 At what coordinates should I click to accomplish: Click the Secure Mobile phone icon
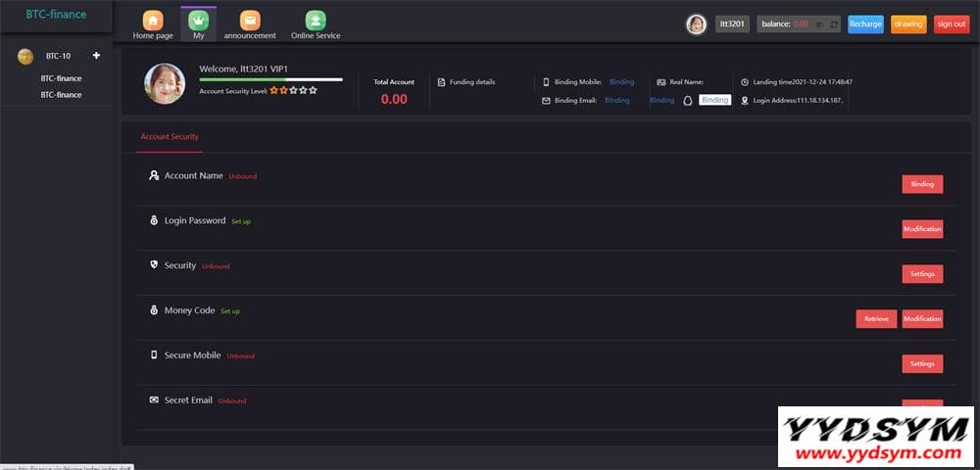[154, 355]
